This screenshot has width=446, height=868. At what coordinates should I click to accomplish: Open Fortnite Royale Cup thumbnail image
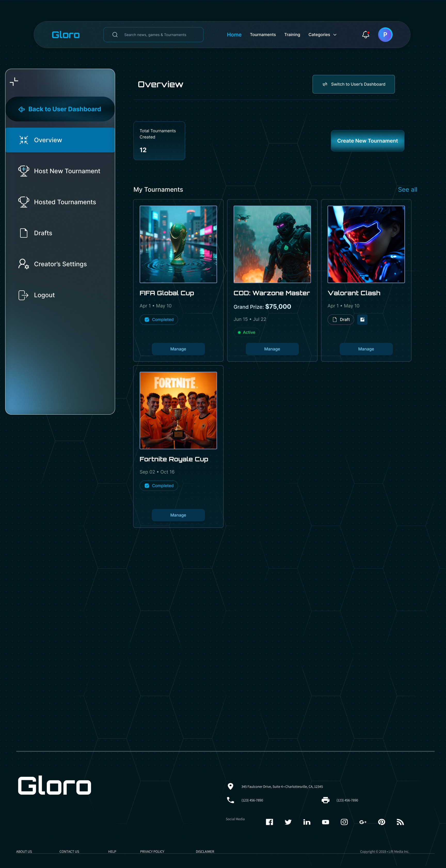pyautogui.click(x=178, y=410)
